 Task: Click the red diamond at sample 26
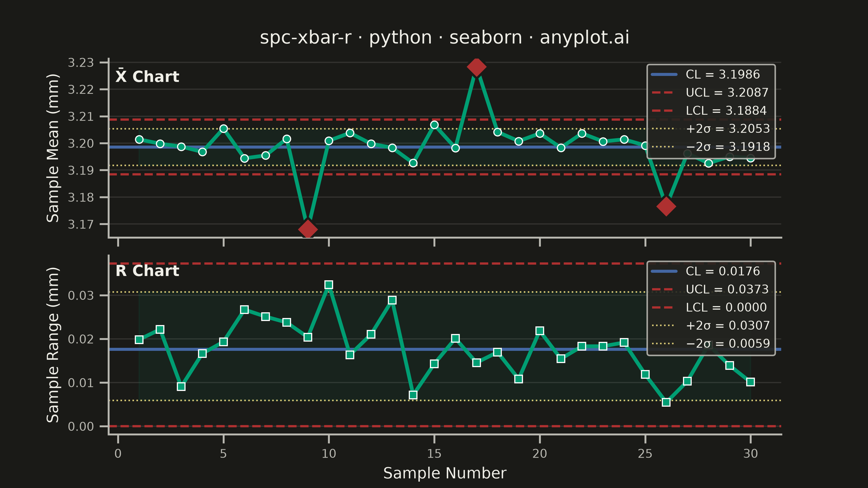click(666, 206)
